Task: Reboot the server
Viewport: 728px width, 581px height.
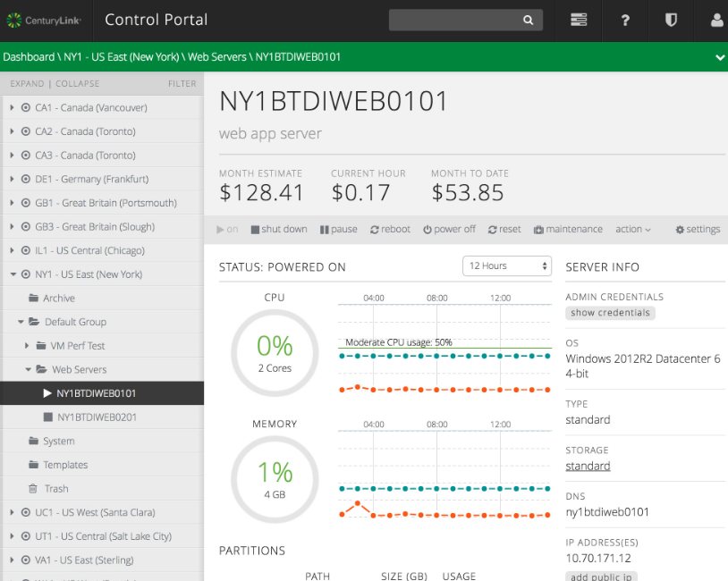Action: [390, 229]
